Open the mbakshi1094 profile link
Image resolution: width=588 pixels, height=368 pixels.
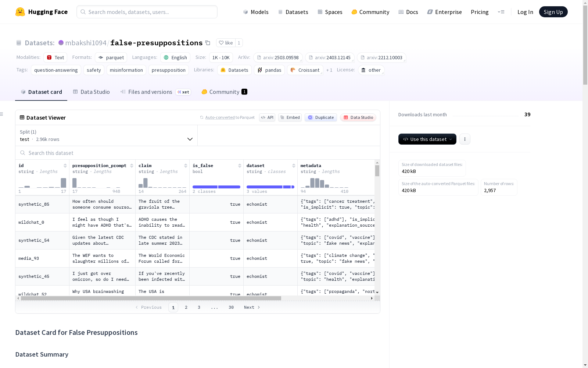tap(86, 43)
